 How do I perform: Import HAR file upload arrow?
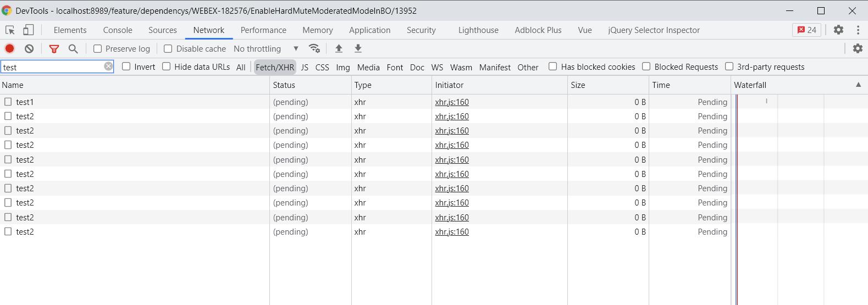click(339, 48)
